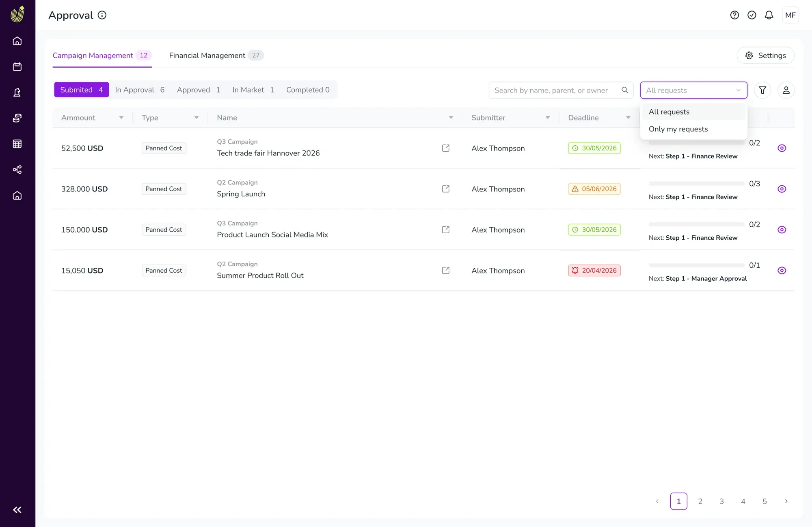Screen dimensions: 812x527
Task: Click Panned Cost tag in Spring Launch row
Action: click(164, 189)
